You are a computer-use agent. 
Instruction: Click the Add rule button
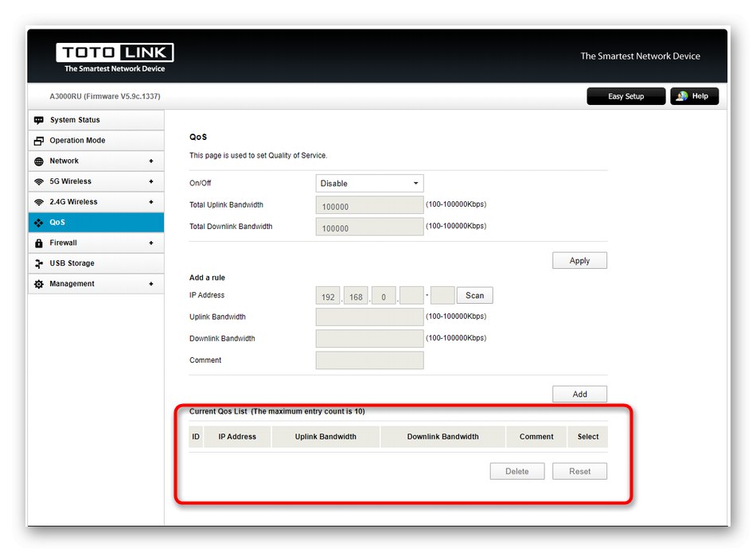(x=579, y=395)
